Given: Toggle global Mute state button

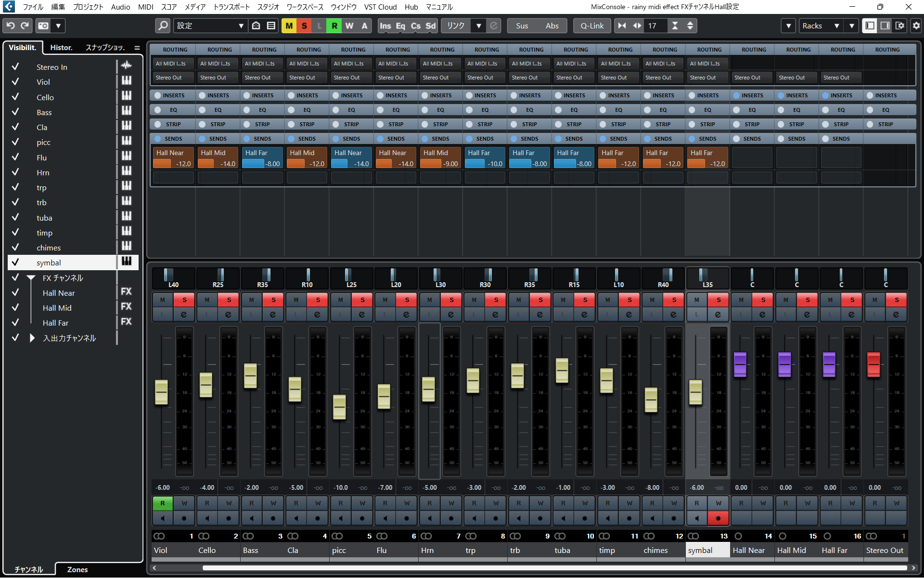Looking at the screenshot, I should point(289,26).
